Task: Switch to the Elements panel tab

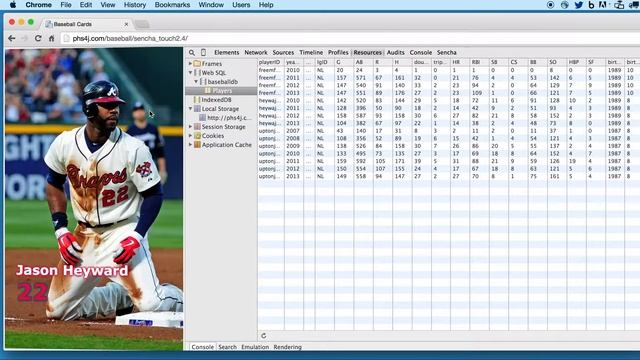Action: [x=227, y=52]
